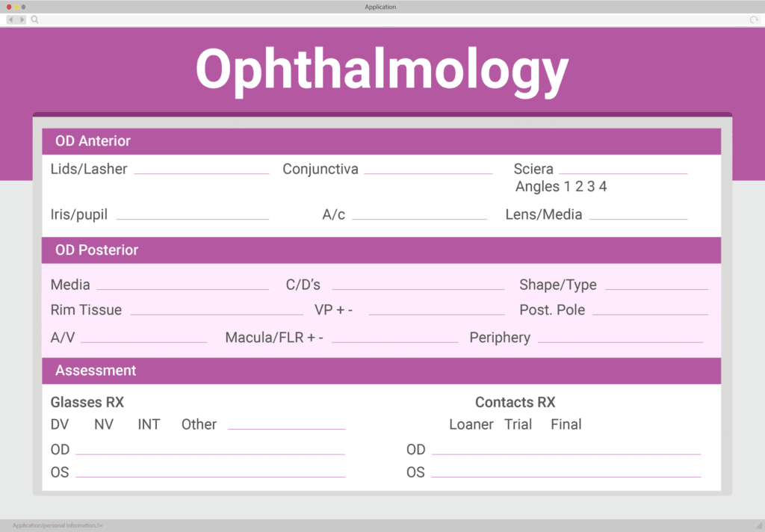Click the refresh icon on the right

click(755, 19)
